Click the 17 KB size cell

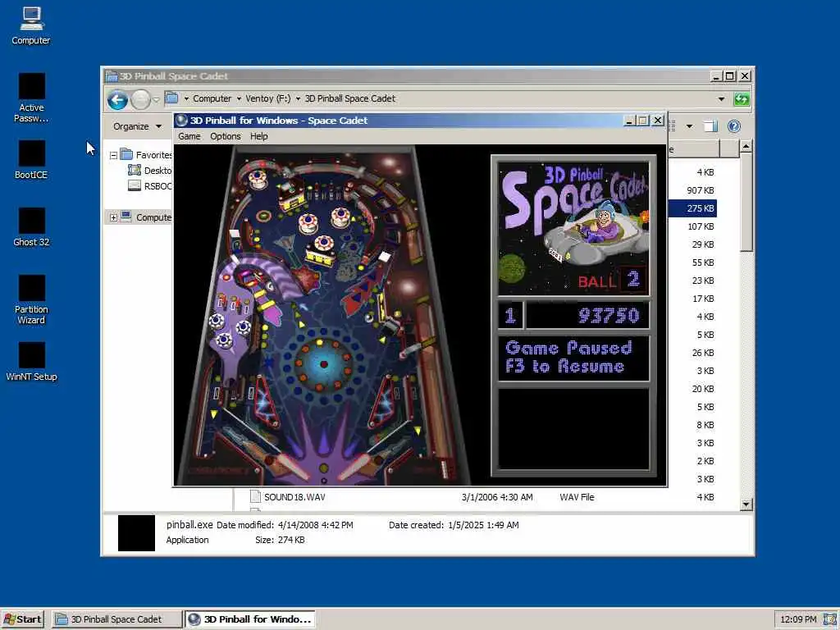(703, 299)
